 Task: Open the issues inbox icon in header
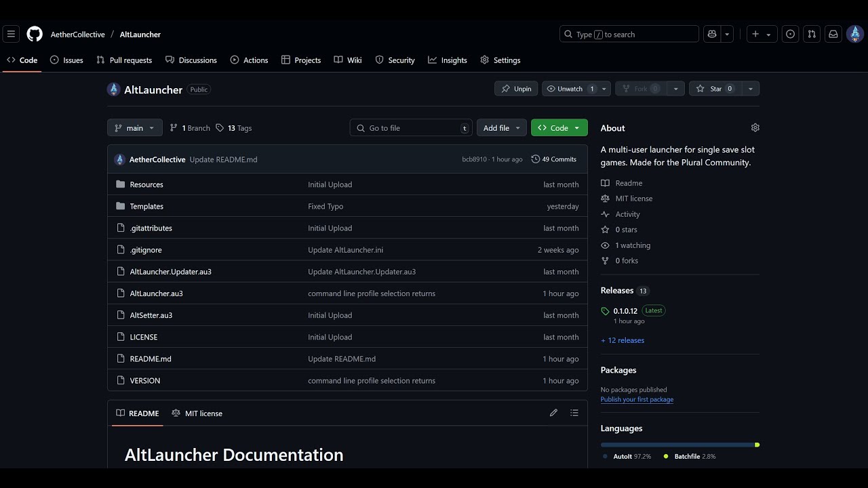pos(791,34)
